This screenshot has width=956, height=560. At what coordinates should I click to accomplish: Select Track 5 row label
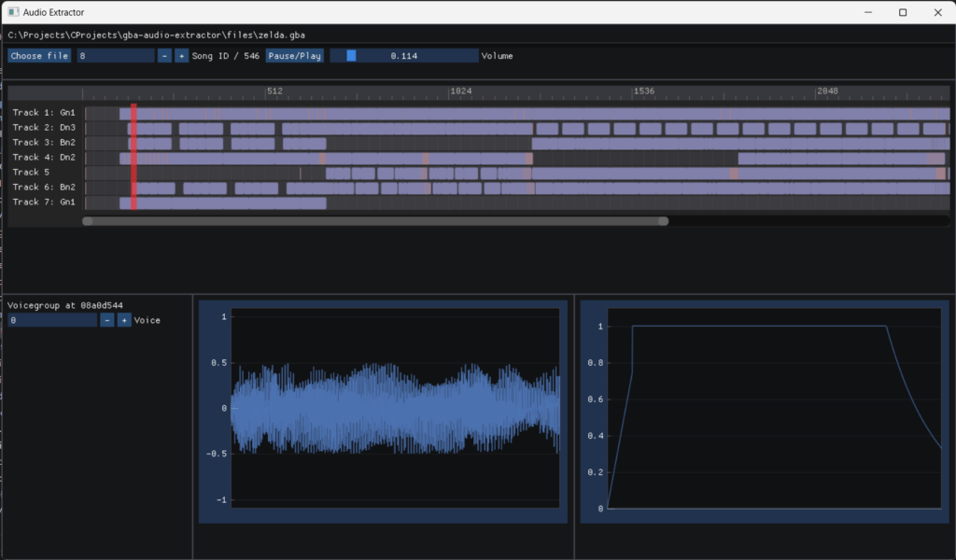pyautogui.click(x=32, y=172)
